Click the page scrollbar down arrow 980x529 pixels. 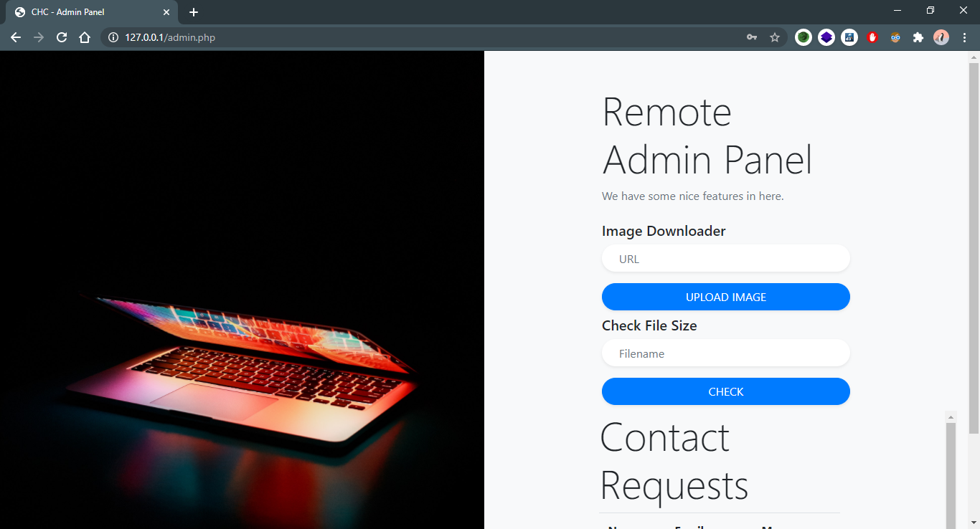(974, 523)
